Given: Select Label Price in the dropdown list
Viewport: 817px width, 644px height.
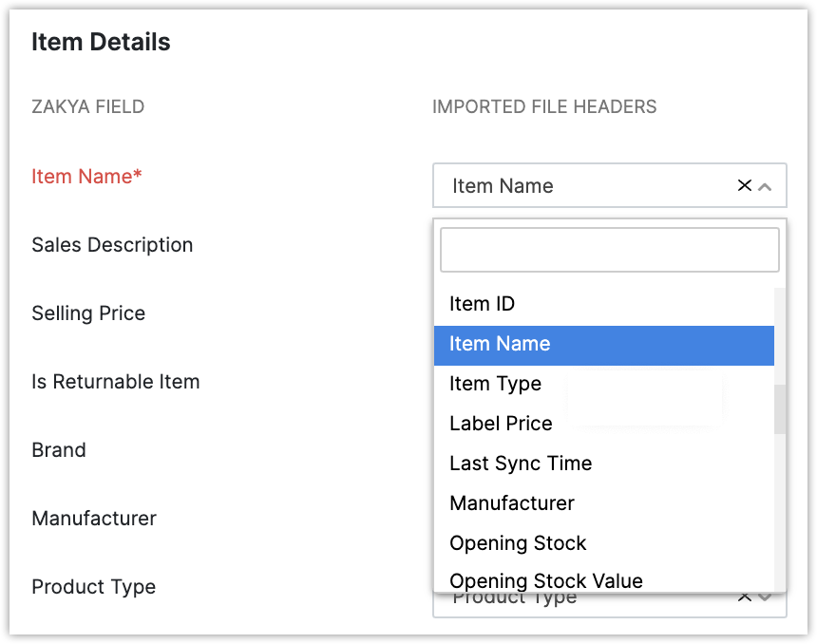Looking at the screenshot, I should click(501, 424).
